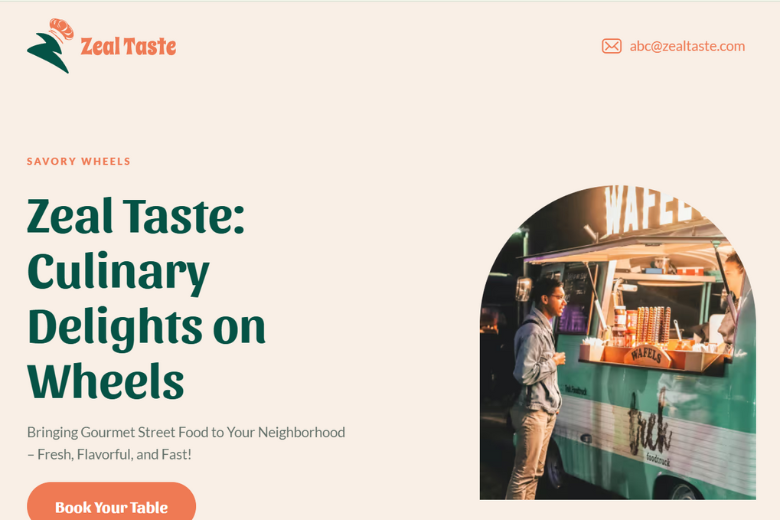
Task: Click the wooden WAFELS counter sign
Action: [646, 355]
